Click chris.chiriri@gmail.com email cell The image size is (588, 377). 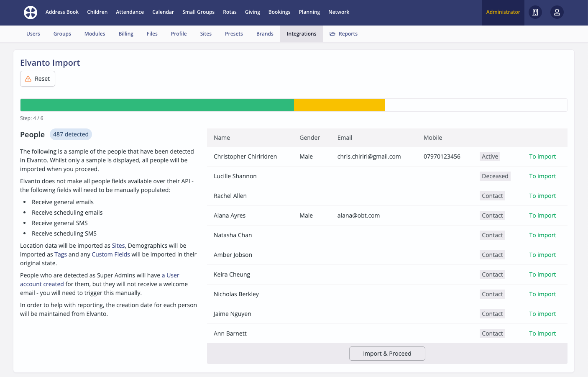(369, 156)
